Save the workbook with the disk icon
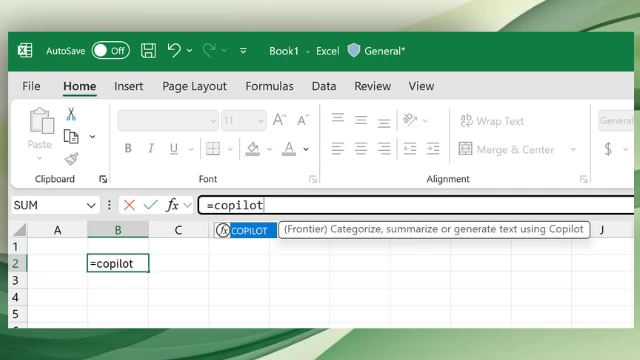The image size is (640, 360). (x=148, y=51)
